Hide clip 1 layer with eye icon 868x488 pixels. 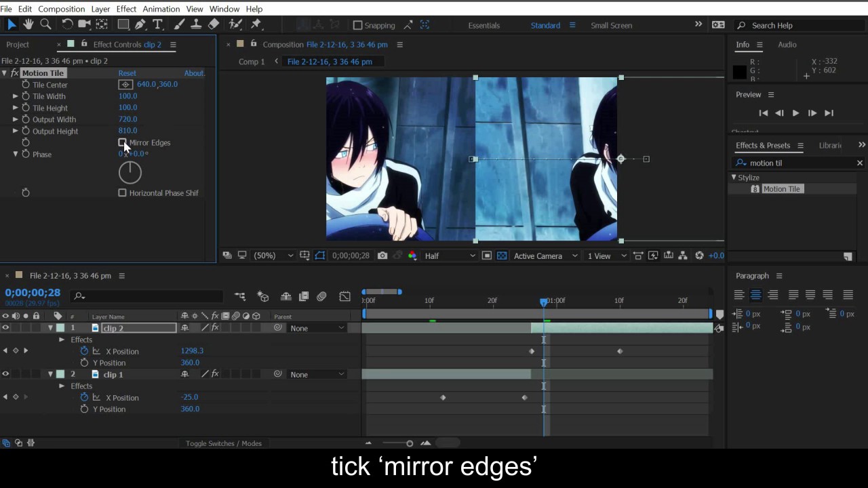pos(5,374)
